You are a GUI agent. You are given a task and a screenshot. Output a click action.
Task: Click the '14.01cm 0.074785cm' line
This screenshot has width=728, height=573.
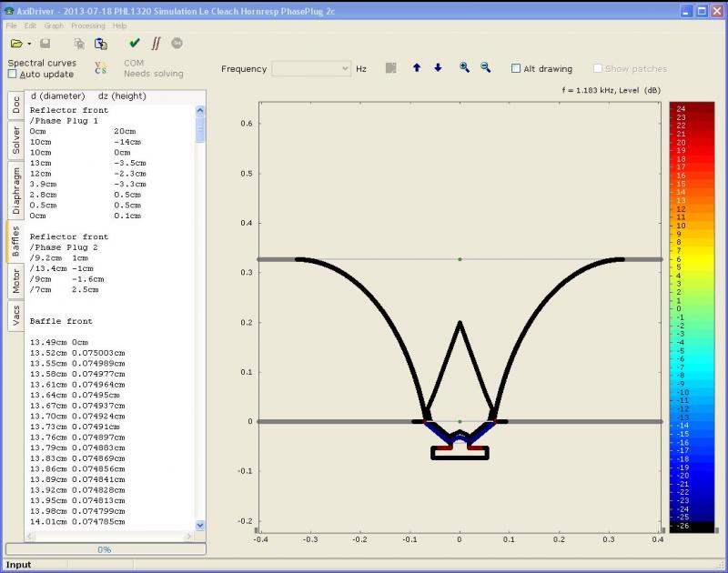pyautogui.click(x=77, y=521)
